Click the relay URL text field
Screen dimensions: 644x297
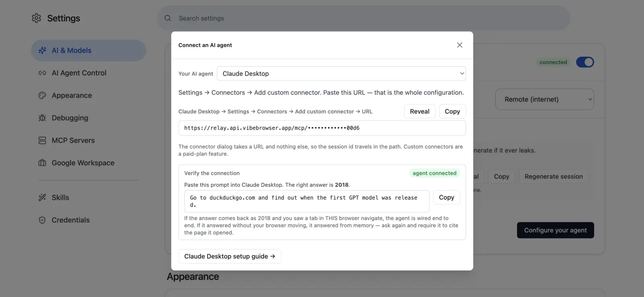pyautogui.click(x=322, y=128)
